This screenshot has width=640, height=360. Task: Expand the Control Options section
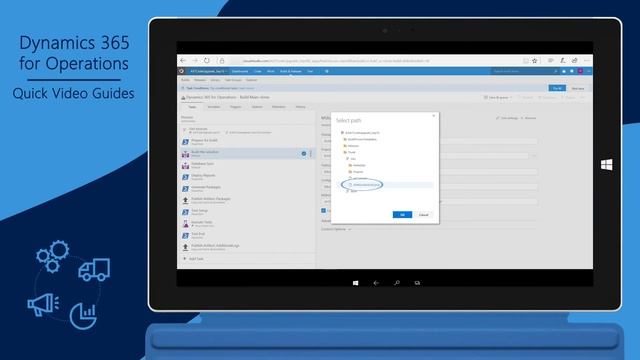[x=336, y=229]
